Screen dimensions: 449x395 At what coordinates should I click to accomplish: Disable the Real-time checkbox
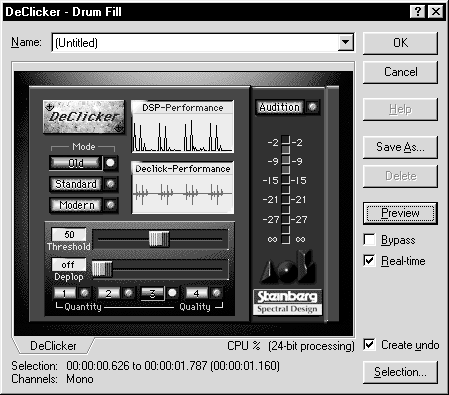[x=369, y=261]
